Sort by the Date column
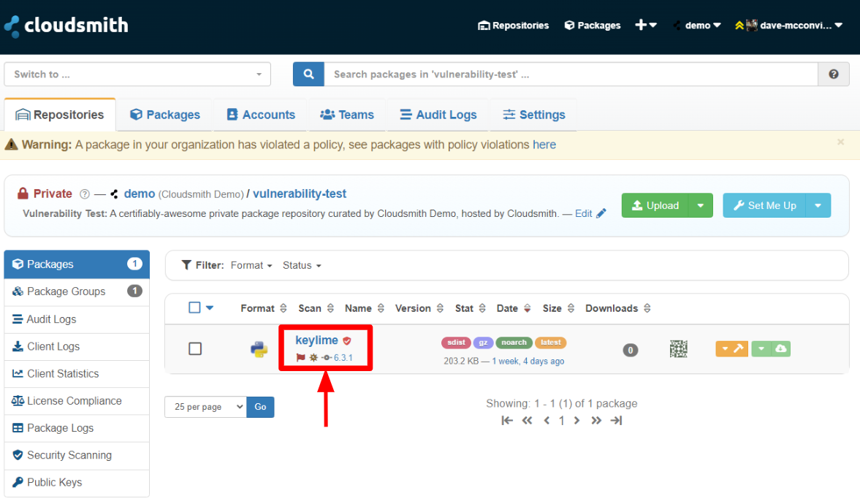Image resolution: width=860 pixels, height=504 pixels. point(514,308)
